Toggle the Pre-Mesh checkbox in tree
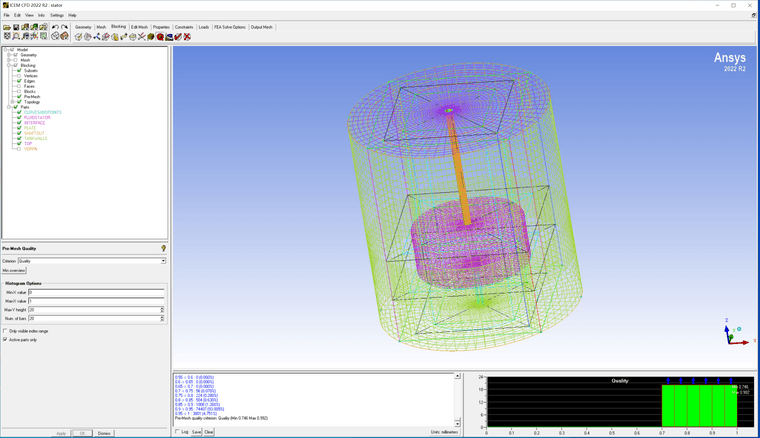 19,96
